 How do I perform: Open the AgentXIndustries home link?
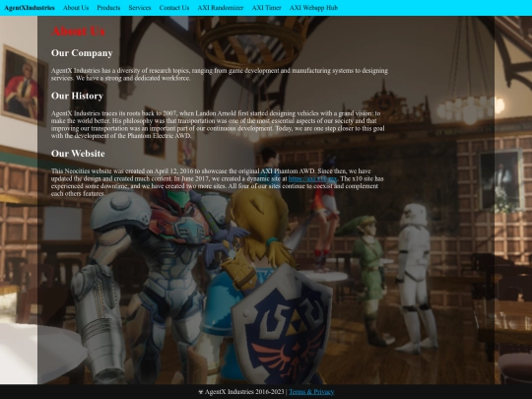point(30,8)
